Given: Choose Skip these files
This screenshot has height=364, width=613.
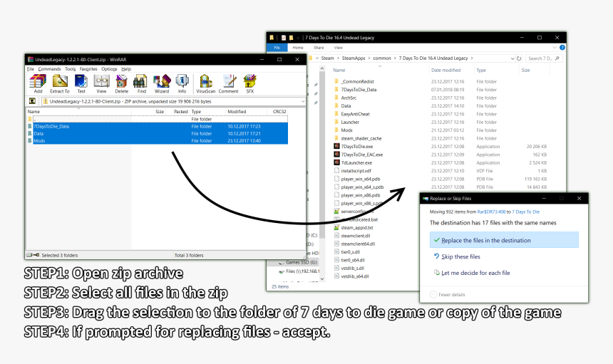Looking at the screenshot, I should pos(460,256).
